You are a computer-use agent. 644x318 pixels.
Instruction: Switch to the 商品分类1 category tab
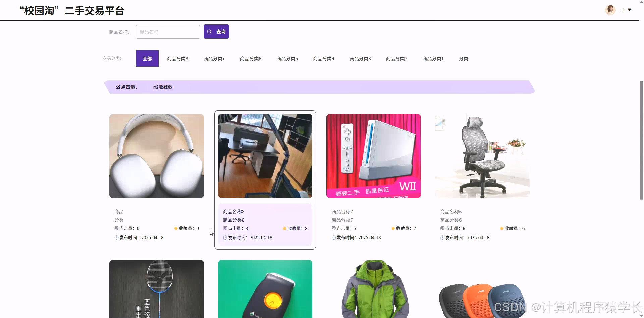(433, 58)
